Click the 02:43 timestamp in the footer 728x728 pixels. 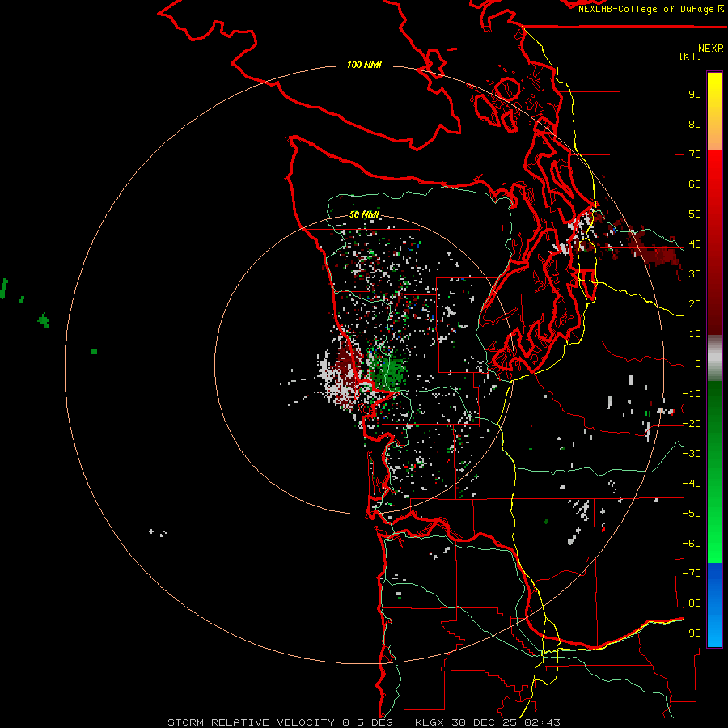click(x=543, y=722)
